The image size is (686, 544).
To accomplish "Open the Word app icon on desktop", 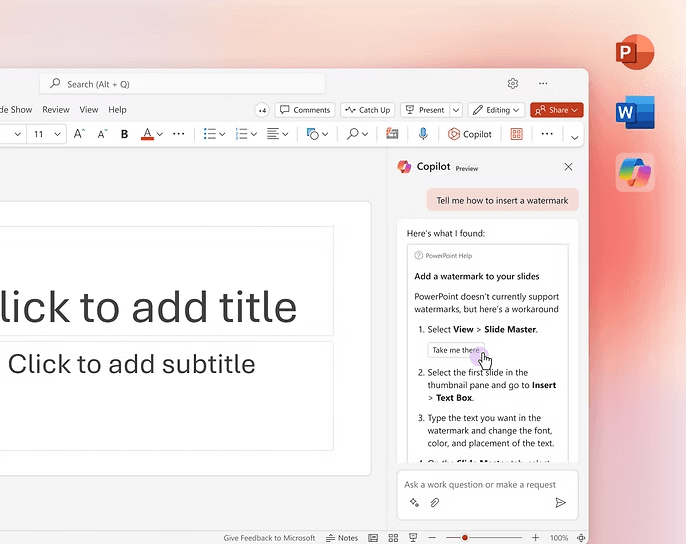I will [635, 112].
